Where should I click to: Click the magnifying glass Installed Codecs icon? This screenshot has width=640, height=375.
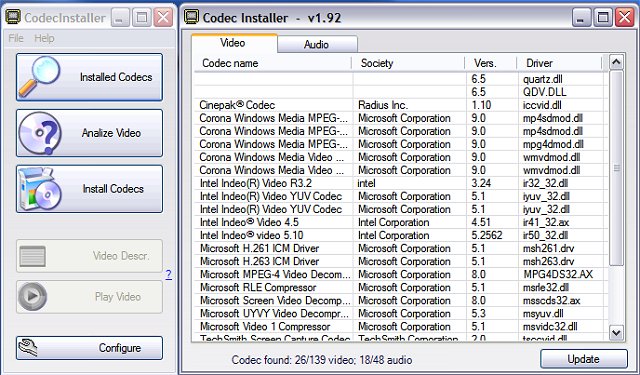click(x=40, y=77)
